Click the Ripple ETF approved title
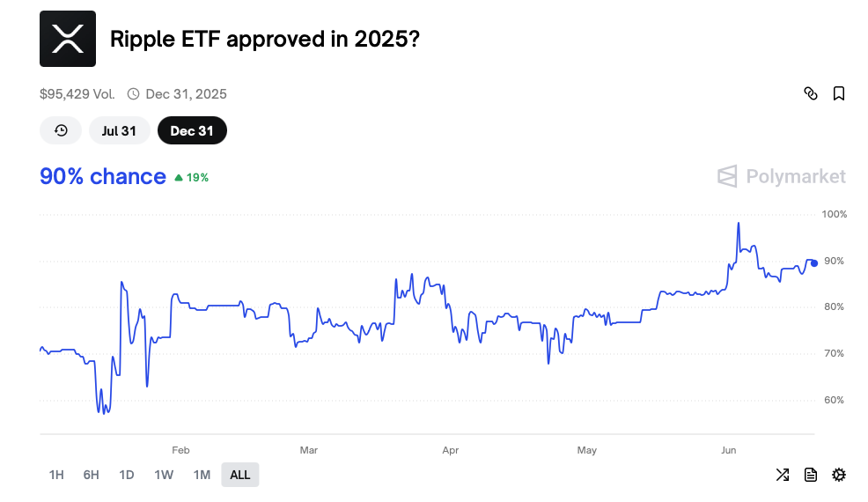The height and width of the screenshot is (502, 868). coord(265,40)
